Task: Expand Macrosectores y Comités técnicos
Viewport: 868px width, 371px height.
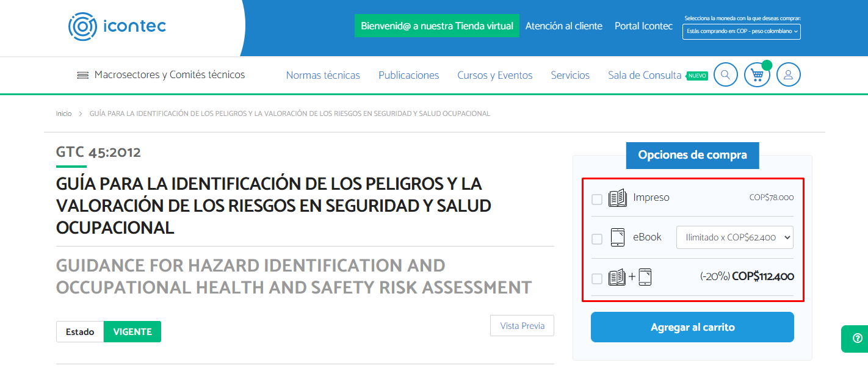Action: point(169,74)
